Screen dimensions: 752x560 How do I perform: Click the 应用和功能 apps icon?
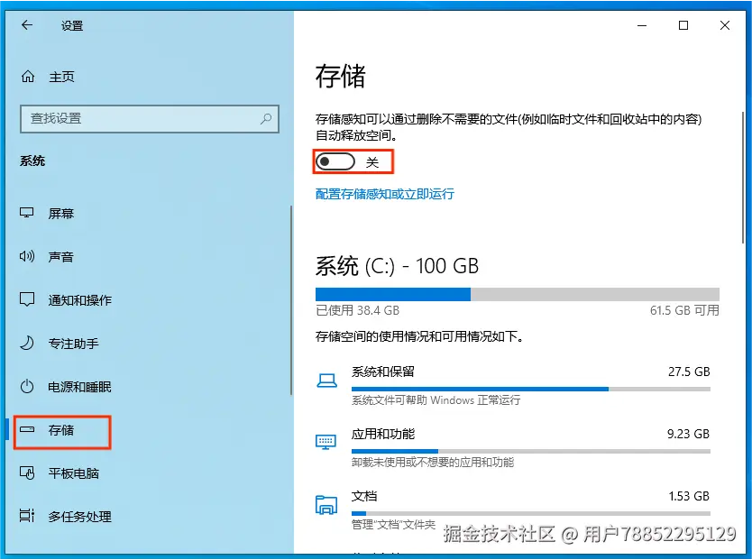(x=327, y=442)
